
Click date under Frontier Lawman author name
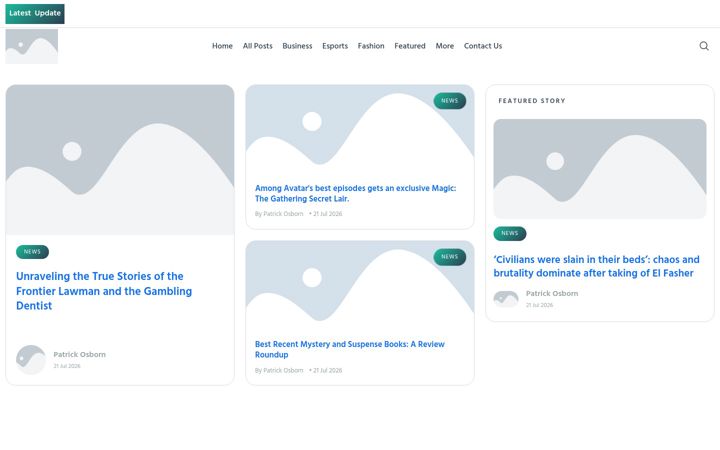click(x=67, y=366)
